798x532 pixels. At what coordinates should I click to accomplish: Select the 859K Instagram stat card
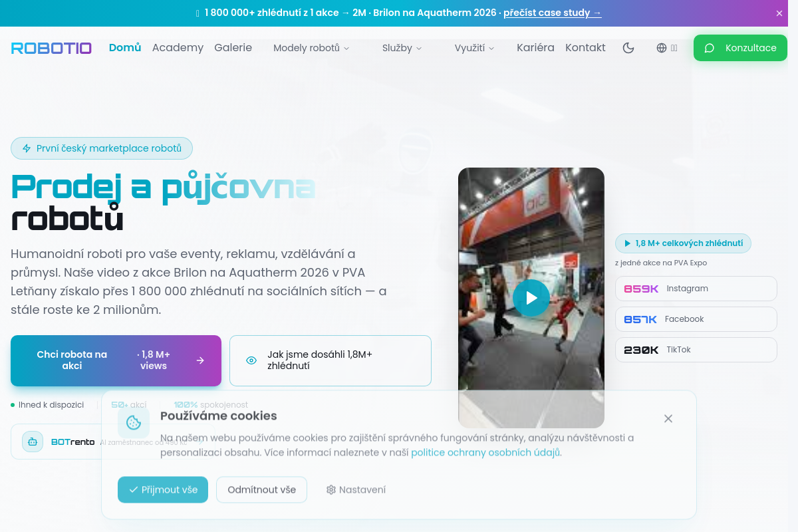pos(696,289)
